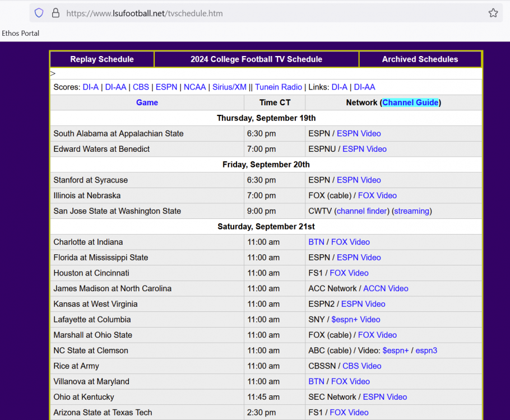Screen dimensions: 510x420
Task: Select the 2024 College Football TV Schedule tab
Action: pos(256,59)
